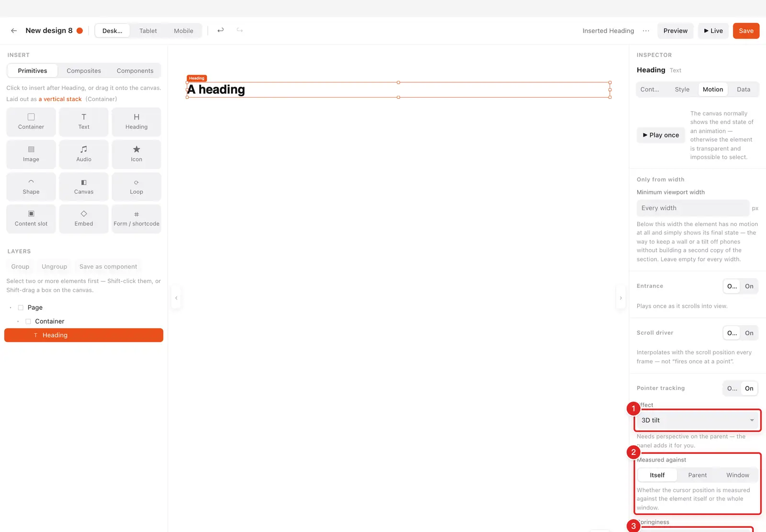The width and height of the screenshot is (766, 532).
Task: Select the Mobile viewport
Action: tap(183, 31)
